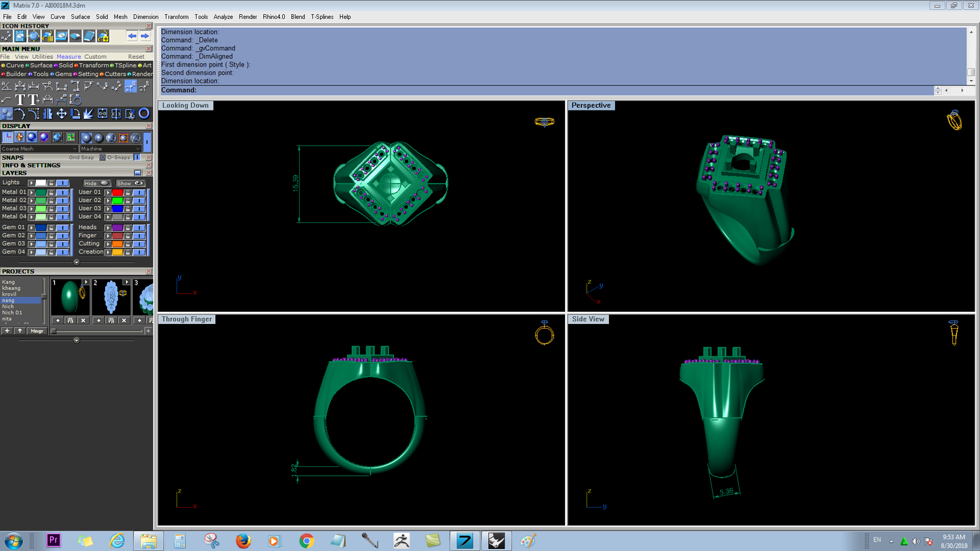Expand Lights layer arrow
Screen dimensions: 980x551
click(31, 183)
